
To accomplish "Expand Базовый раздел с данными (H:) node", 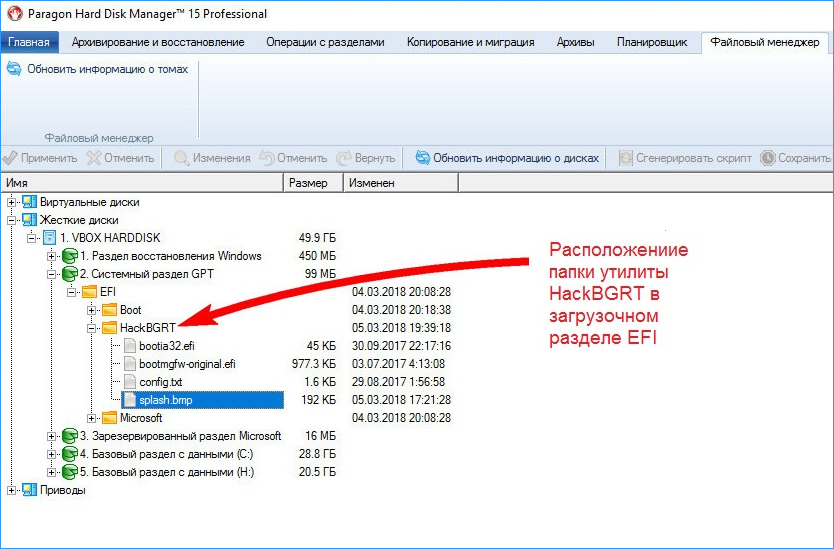I will pyautogui.click(x=52, y=472).
